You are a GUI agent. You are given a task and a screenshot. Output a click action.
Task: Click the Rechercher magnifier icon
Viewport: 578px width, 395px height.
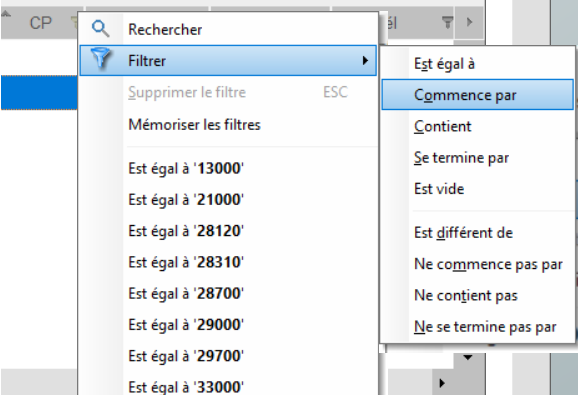[100, 29]
